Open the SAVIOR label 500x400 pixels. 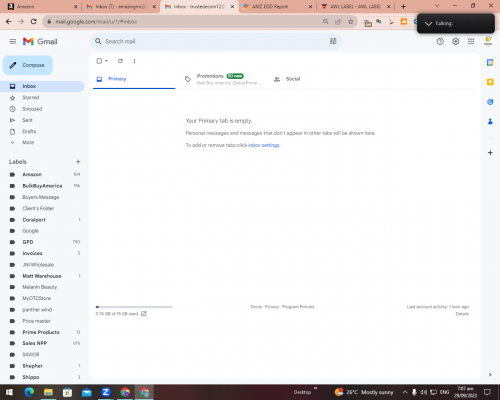point(31,355)
